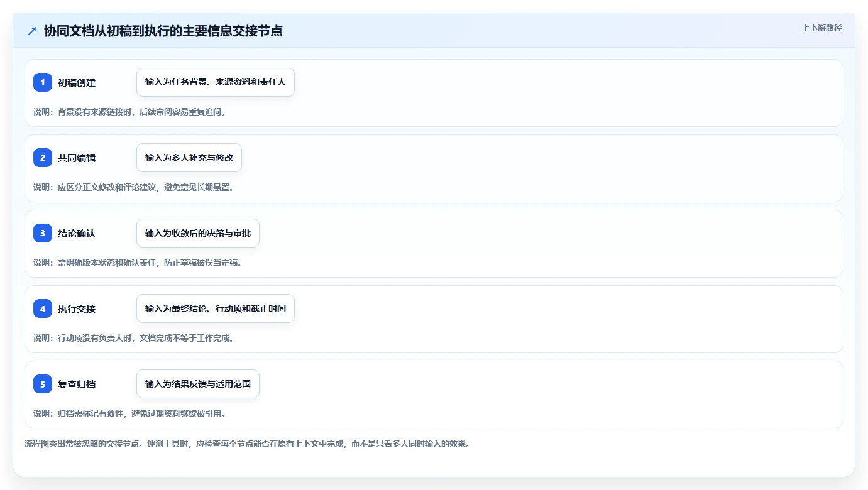This screenshot has height=490, width=868.
Task: Click the step 2 number badge
Action: point(43,158)
